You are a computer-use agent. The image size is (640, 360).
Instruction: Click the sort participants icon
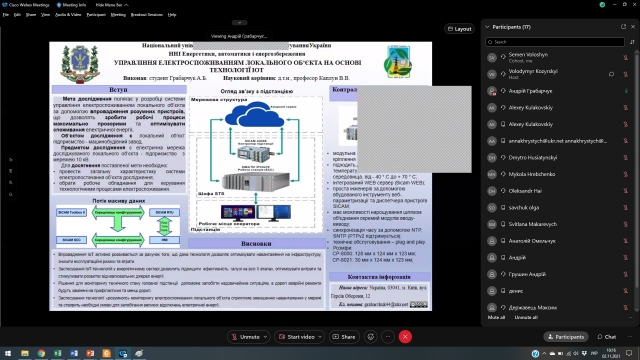(x=632, y=42)
